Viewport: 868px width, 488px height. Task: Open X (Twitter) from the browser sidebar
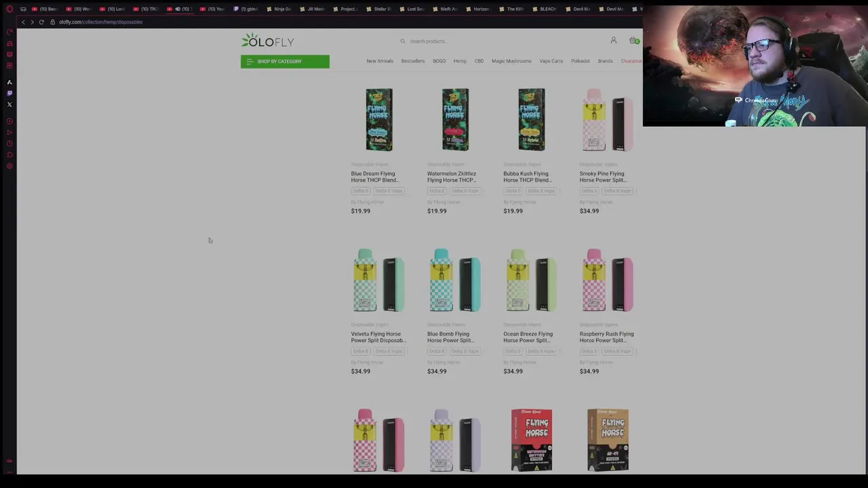point(9,104)
